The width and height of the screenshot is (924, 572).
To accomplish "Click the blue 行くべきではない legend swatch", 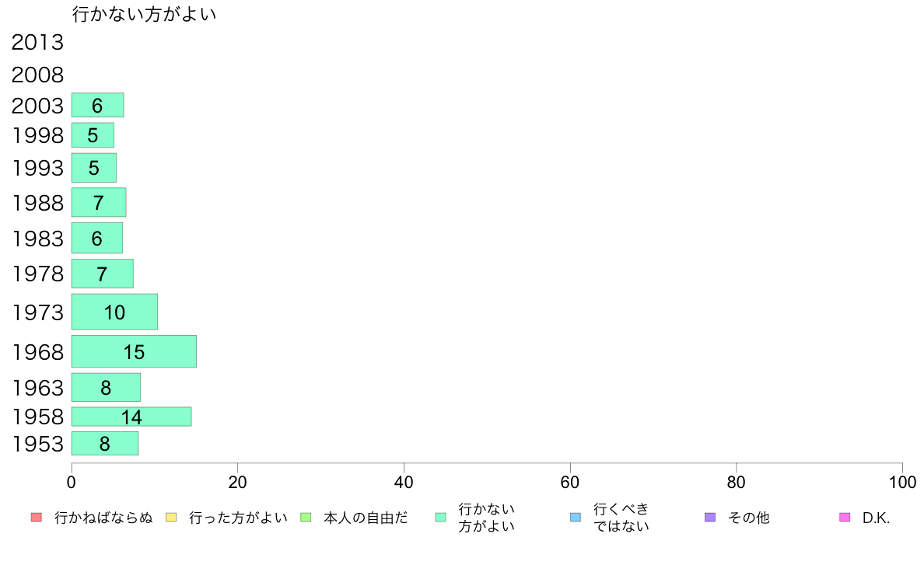I will click(x=575, y=518).
